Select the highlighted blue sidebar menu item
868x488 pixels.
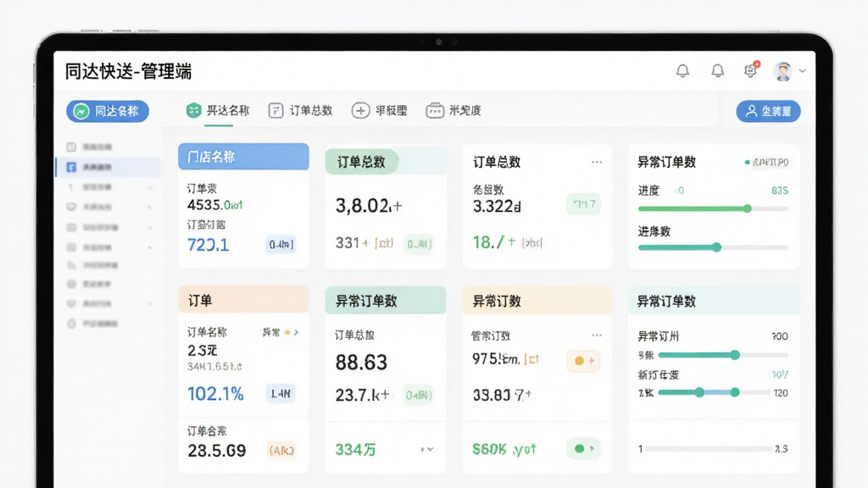[x=108, y=167]
